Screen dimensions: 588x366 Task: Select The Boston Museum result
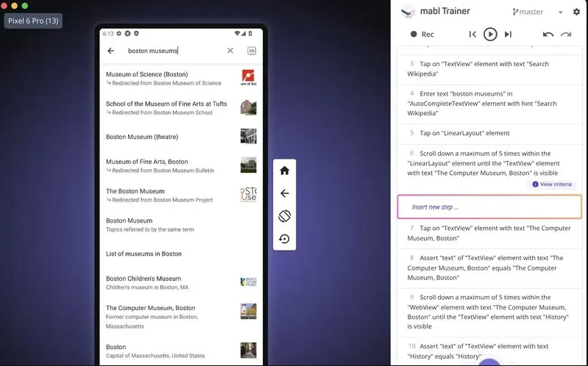pyautogui.click(x=181, y=195)
